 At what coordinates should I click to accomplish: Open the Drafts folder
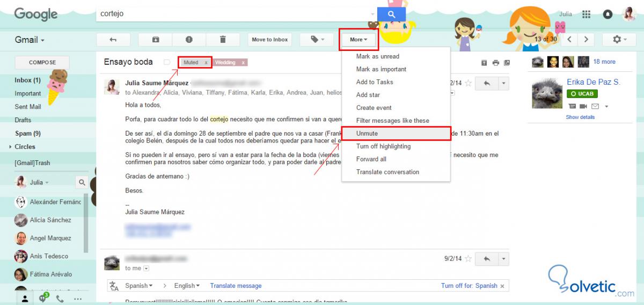(23, 120)
